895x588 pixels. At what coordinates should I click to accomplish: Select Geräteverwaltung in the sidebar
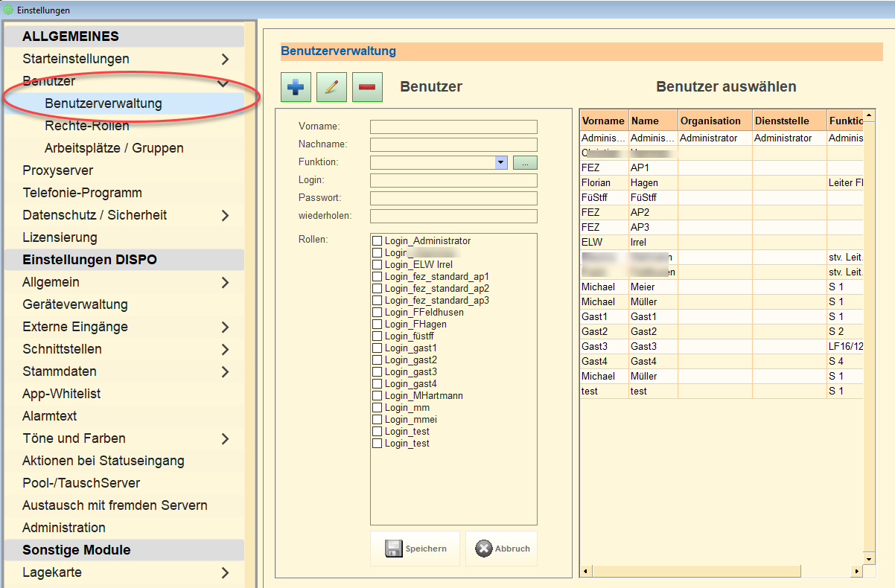point(74,304)
